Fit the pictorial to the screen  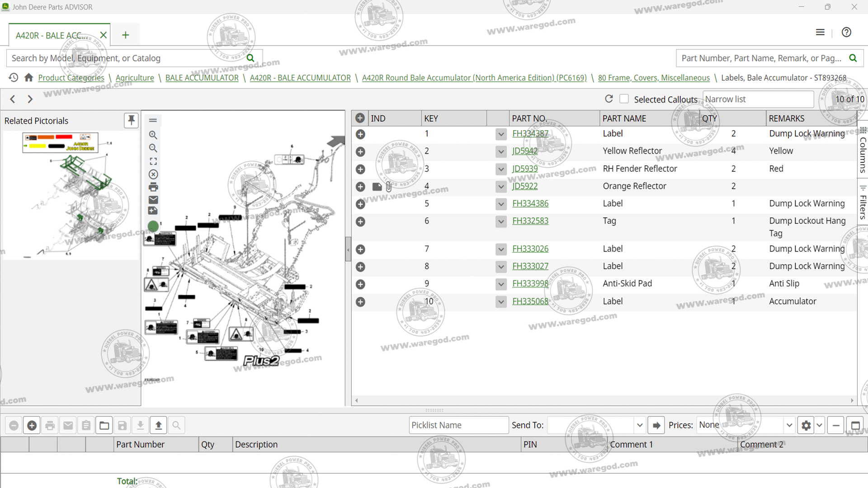point(153,161)
